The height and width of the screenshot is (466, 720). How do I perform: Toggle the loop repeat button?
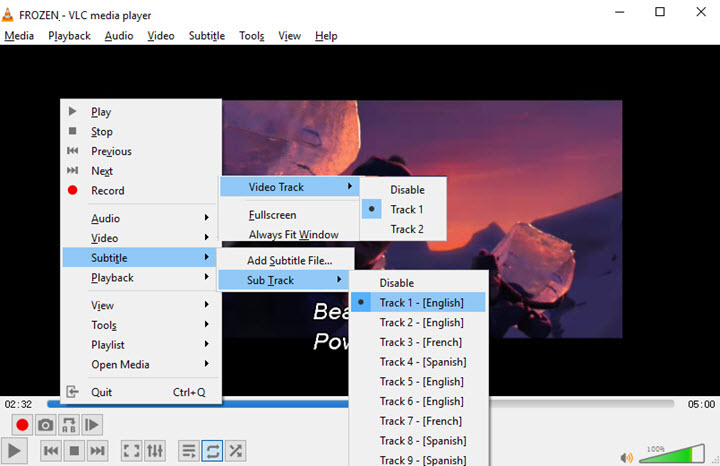[212, 451]
